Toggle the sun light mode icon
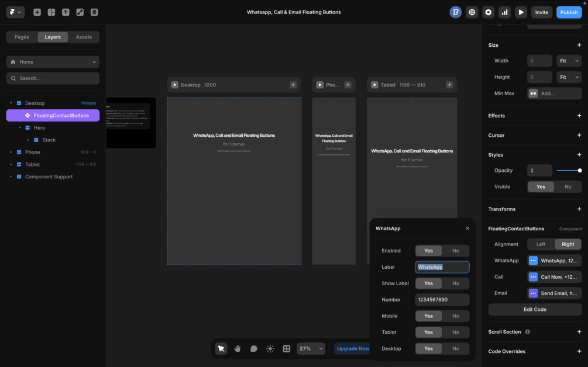588x367 pixels. click(x=270, y=349)
